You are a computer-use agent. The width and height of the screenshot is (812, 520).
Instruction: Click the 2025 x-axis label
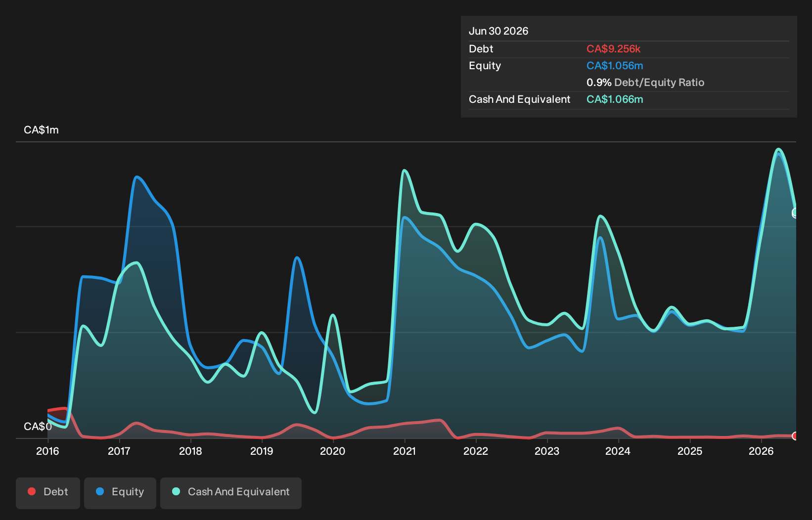tap(690, 451)
